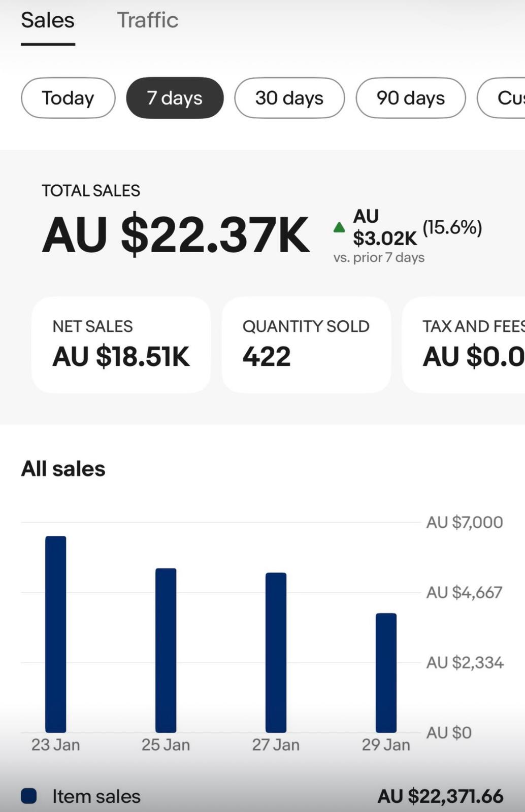Select the 90 days filter pill
The height and width of the screenshot is (812, 525).
[x=409, y=98]
